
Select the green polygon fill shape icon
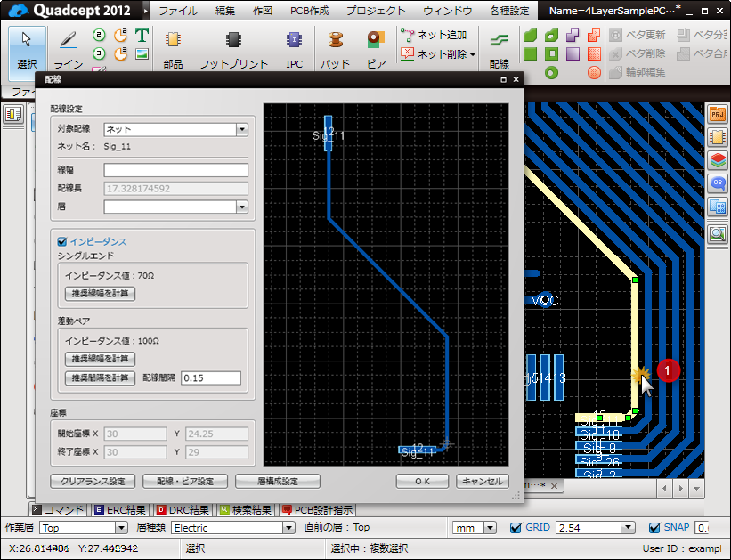[x=531, y=35]
